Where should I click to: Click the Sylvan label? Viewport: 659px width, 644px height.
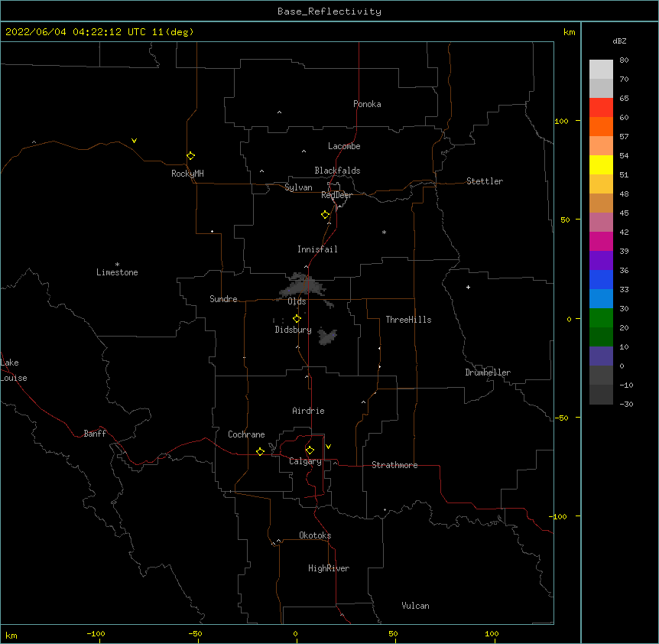(298, 187)
